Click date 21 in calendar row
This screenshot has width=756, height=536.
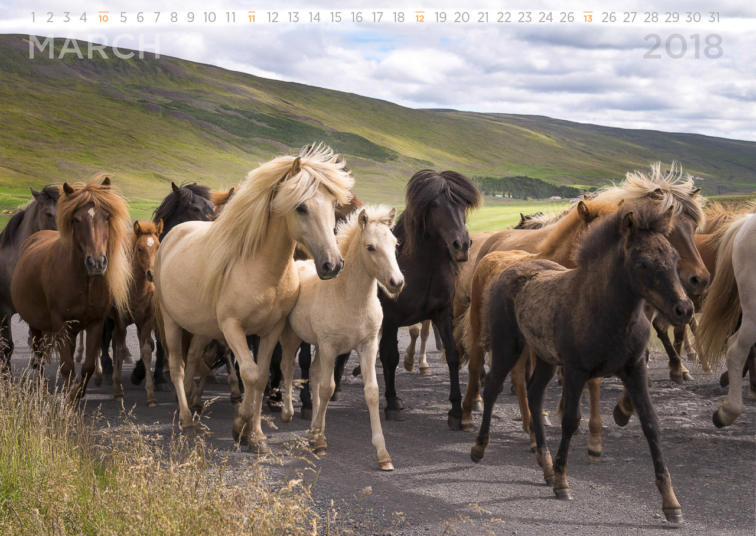coord(483,18)
